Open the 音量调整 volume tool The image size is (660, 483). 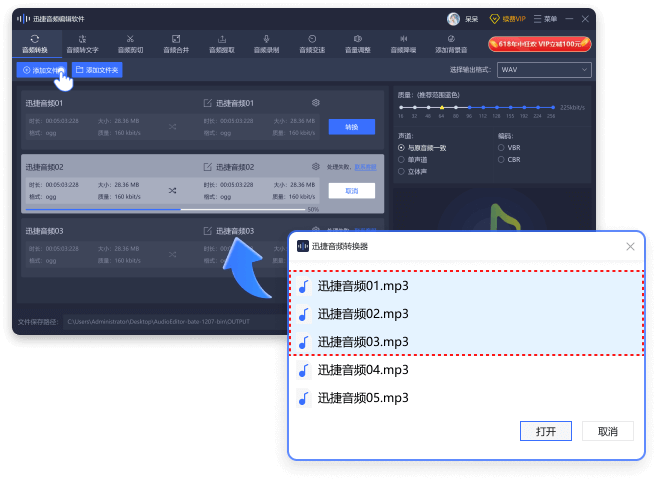pos(358,44)
